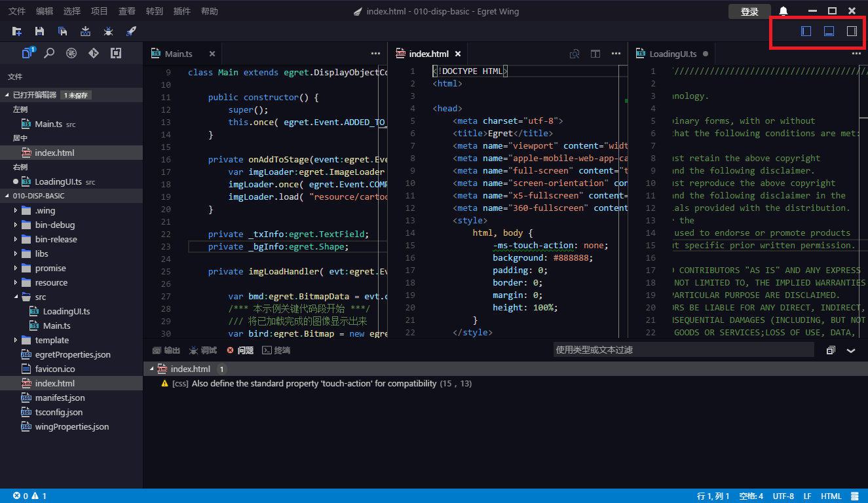Image resolution: width=868 pixels, height=503 pixels.
Task: Select wingProperties.json in file tree
Action: pos(71,426)
